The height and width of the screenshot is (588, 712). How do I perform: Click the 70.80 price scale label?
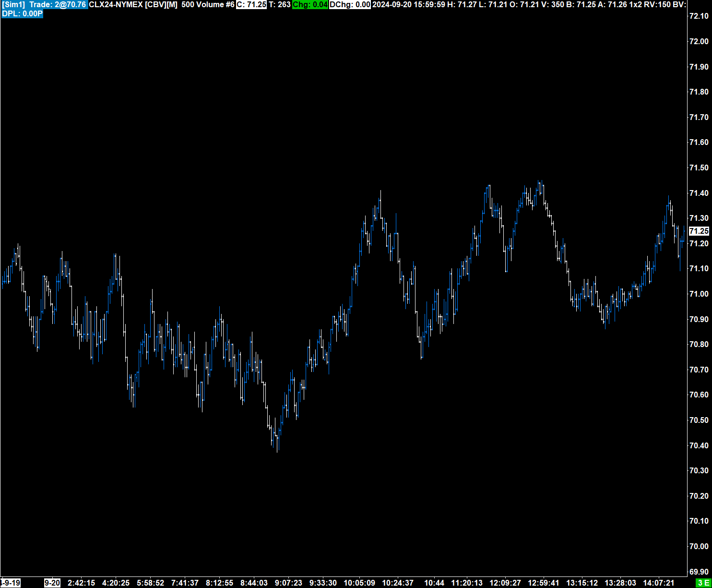[699, 344]
